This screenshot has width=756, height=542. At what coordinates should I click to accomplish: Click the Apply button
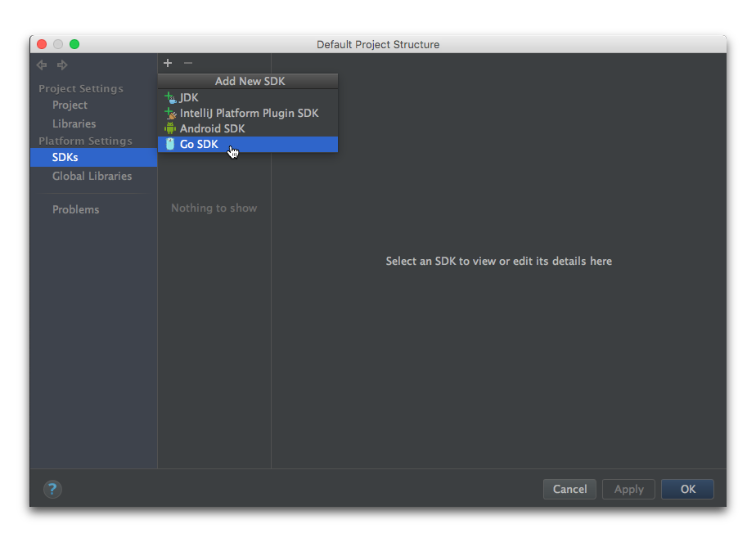point(628,489)
